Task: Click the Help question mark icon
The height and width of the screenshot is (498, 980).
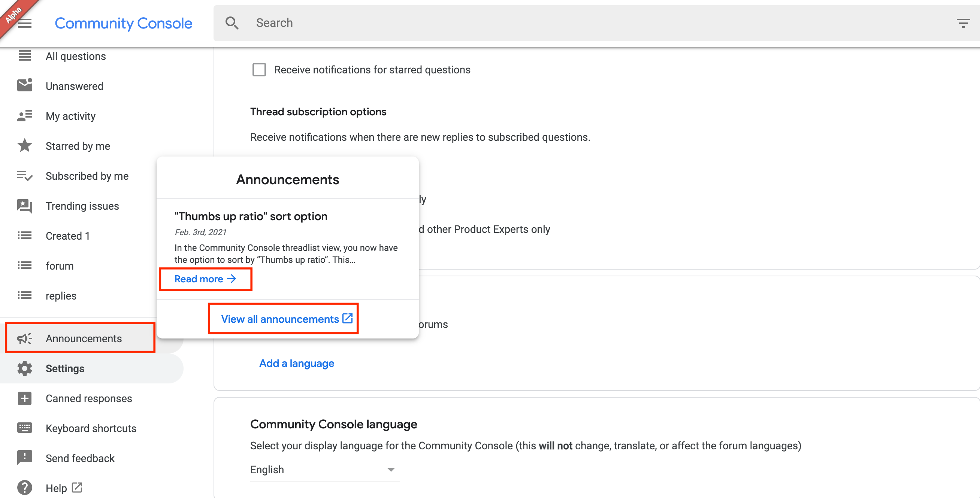Action: tap(25, 488)
